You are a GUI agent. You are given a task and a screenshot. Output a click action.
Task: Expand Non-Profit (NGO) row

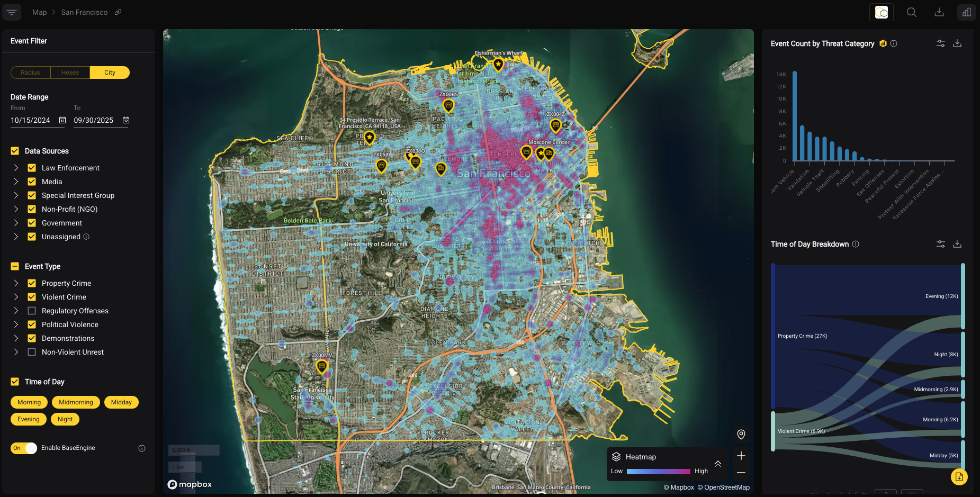point(16,209)
